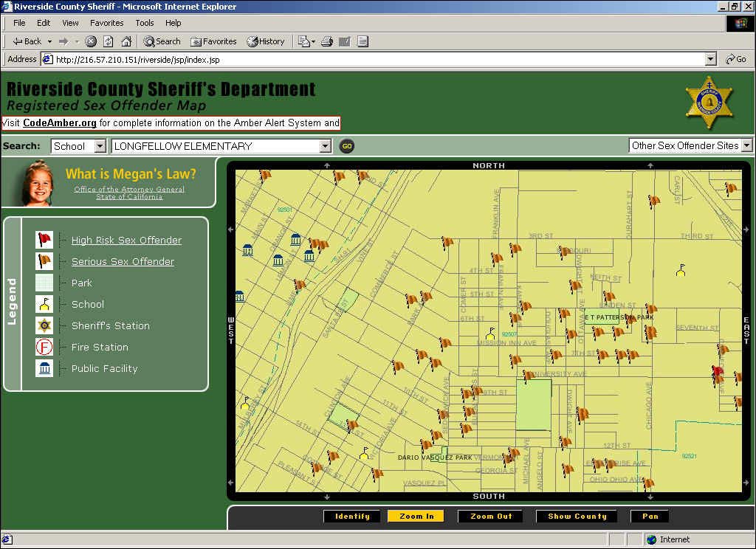Click the Sheriff's star badge logo
756x549 pixels.
point(709,102)
